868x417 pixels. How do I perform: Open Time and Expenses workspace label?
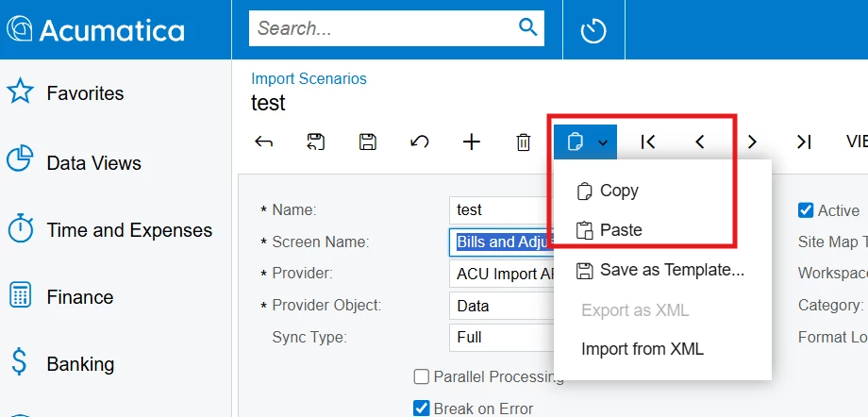click(129, 230)
